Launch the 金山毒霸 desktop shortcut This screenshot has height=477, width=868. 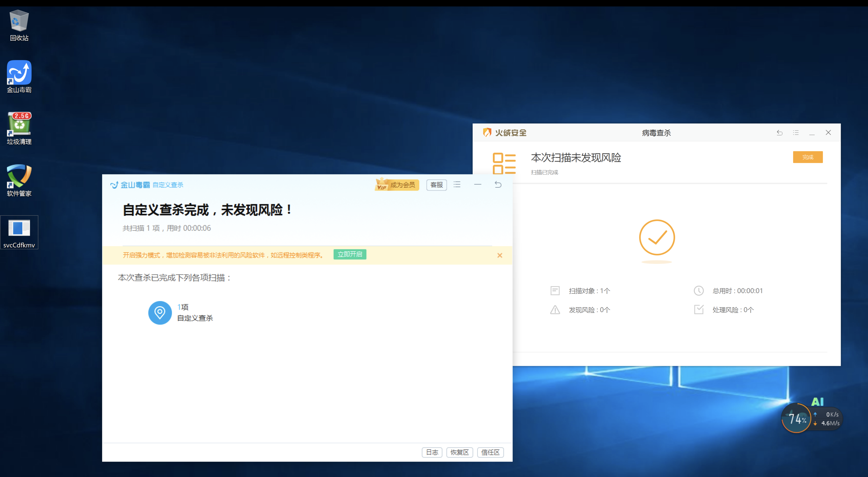click(19, 72)
